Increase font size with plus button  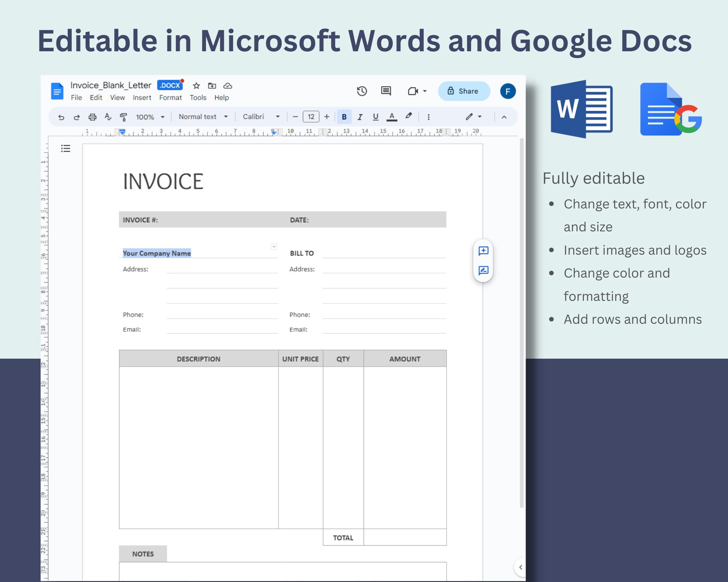point(327,117)
